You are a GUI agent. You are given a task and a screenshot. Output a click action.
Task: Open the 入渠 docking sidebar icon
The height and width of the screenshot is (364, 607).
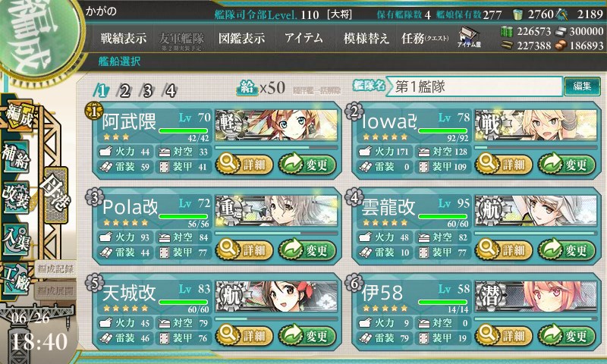pos(16,239)
